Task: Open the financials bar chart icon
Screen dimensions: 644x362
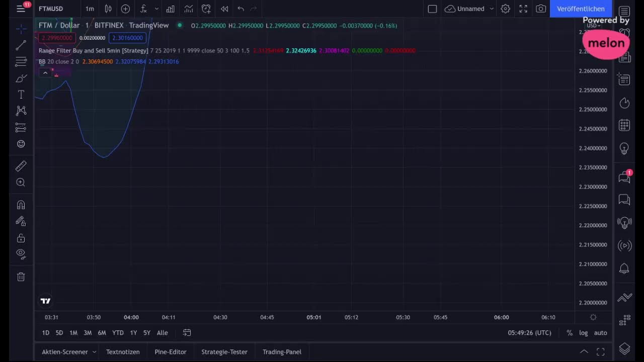Action: (x=171, y=9)
